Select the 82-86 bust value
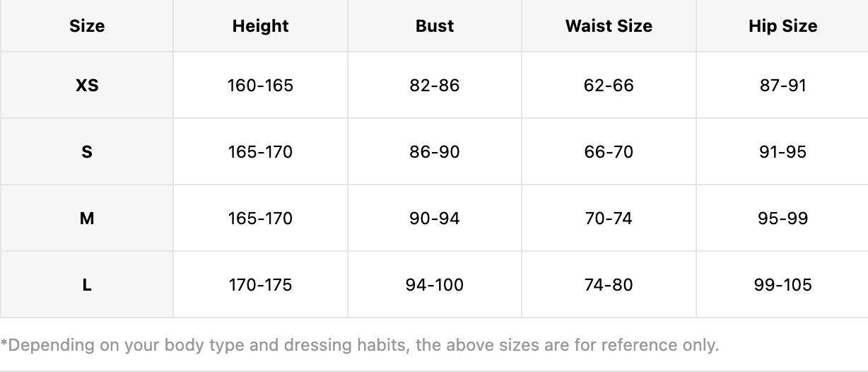Image resolution: width=868 pixels, height=372 pixels. (x=435, y=86)
